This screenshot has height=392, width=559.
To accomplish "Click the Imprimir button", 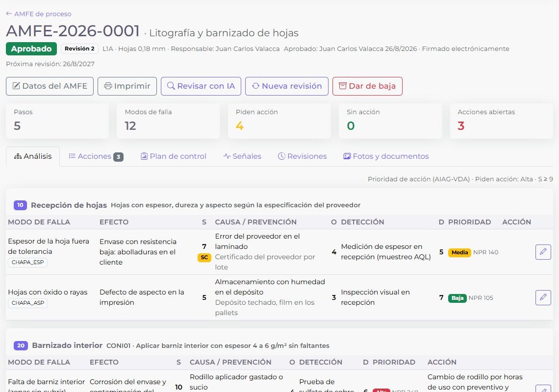I will click(x=127, y=86).
